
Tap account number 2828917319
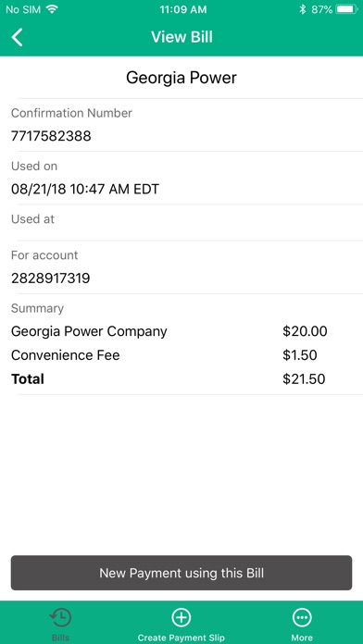click(x=51, y=279)
